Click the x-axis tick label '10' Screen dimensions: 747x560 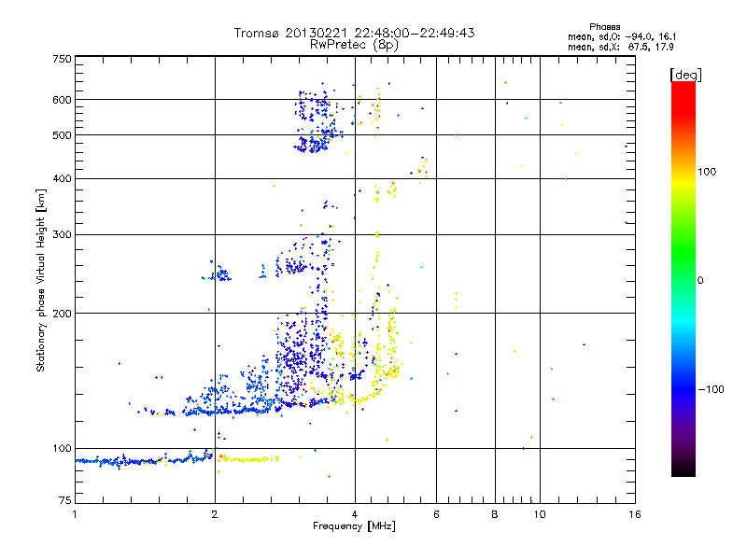click(540, 514)
